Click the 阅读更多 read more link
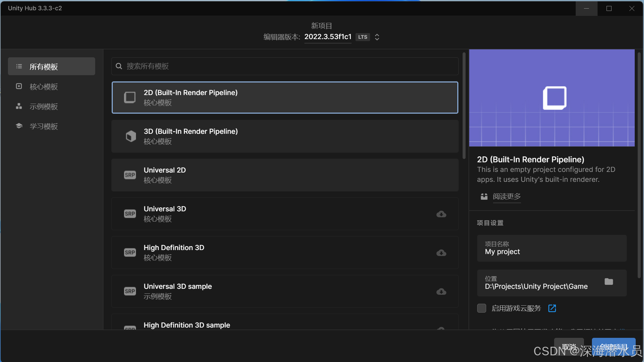 point(506,197)
